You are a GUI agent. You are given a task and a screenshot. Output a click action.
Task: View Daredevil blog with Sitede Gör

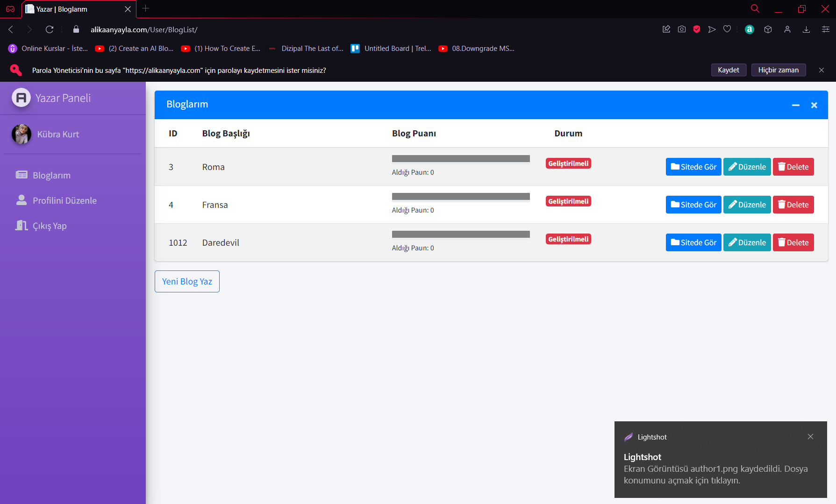tap(693, 242)
